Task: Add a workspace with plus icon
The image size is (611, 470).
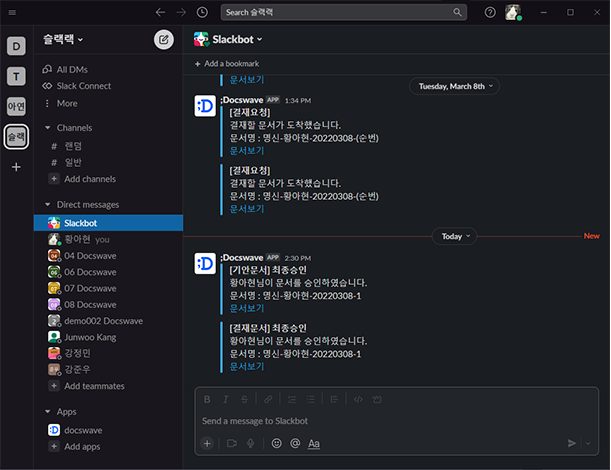Action: [x=16, y=167]
